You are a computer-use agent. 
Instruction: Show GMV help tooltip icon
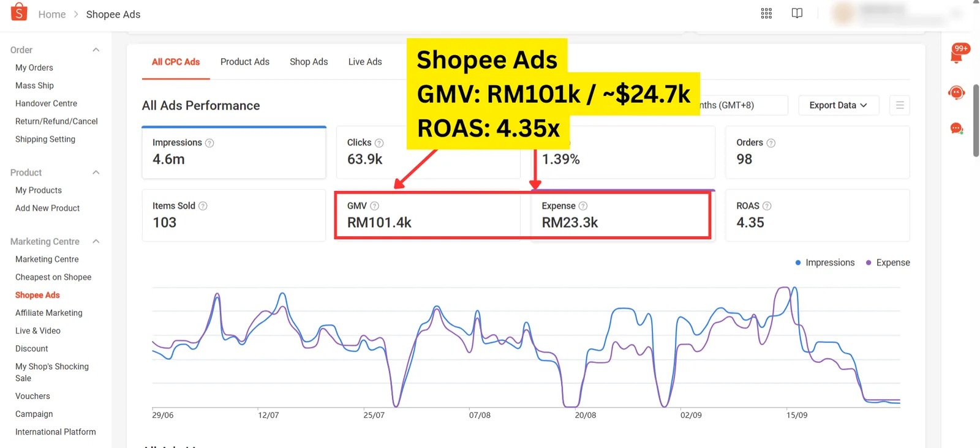click(375, 206)
